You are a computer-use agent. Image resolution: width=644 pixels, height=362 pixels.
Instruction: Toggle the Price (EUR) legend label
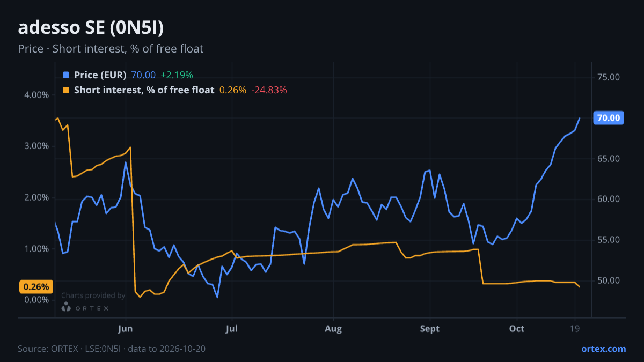click(x=100, y=75)
